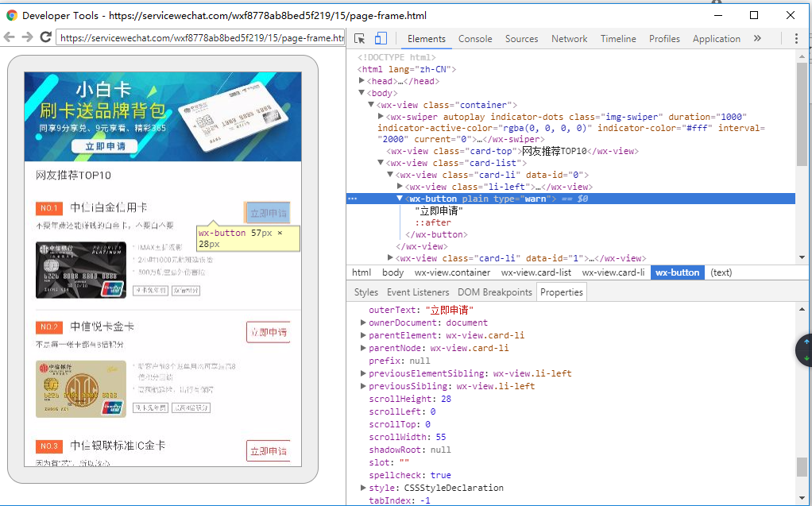This screenshot has width=812, height=506.
Task: Expand the wx-swiper img-swiper node
Action: point(381,117)
